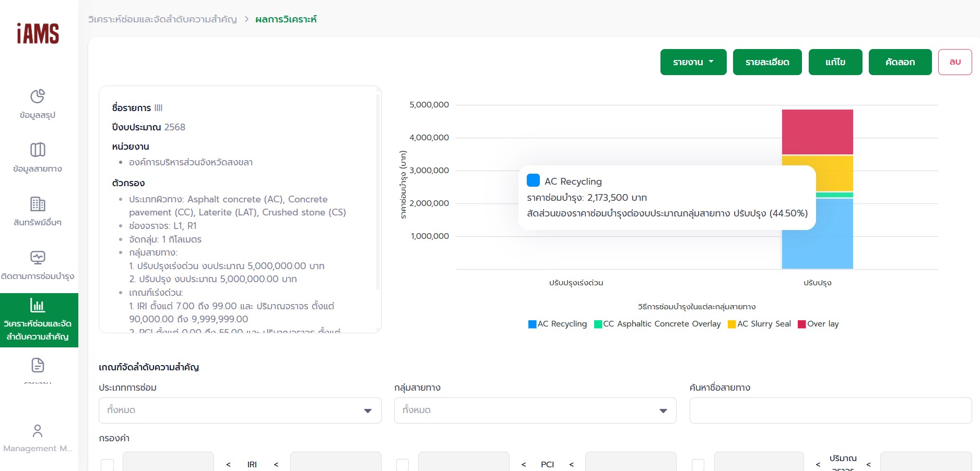Open the report document icon in sidebar
The height and width of the screenshot is (471, 980).
(x=38, y=365)
